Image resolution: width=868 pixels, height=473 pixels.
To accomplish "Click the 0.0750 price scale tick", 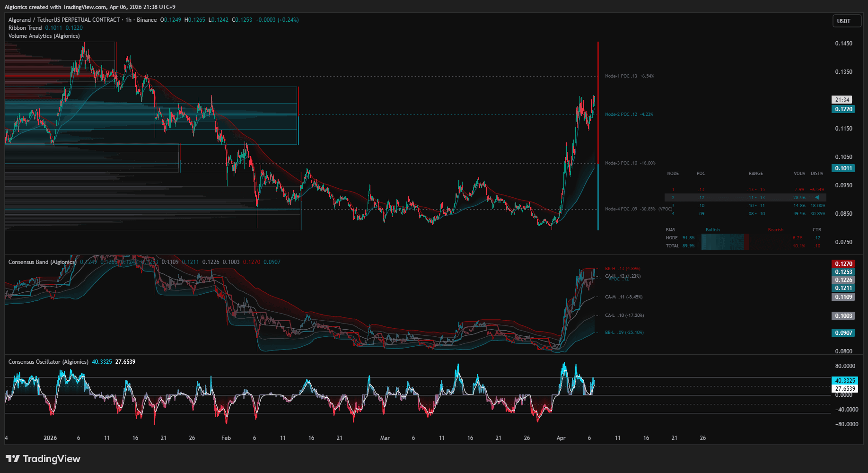I will coord(843,242).
